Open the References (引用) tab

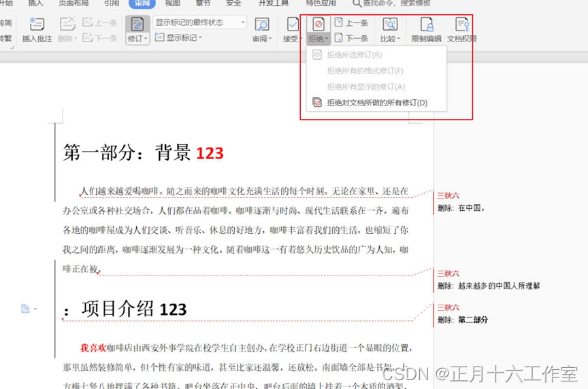coord(112,3)
